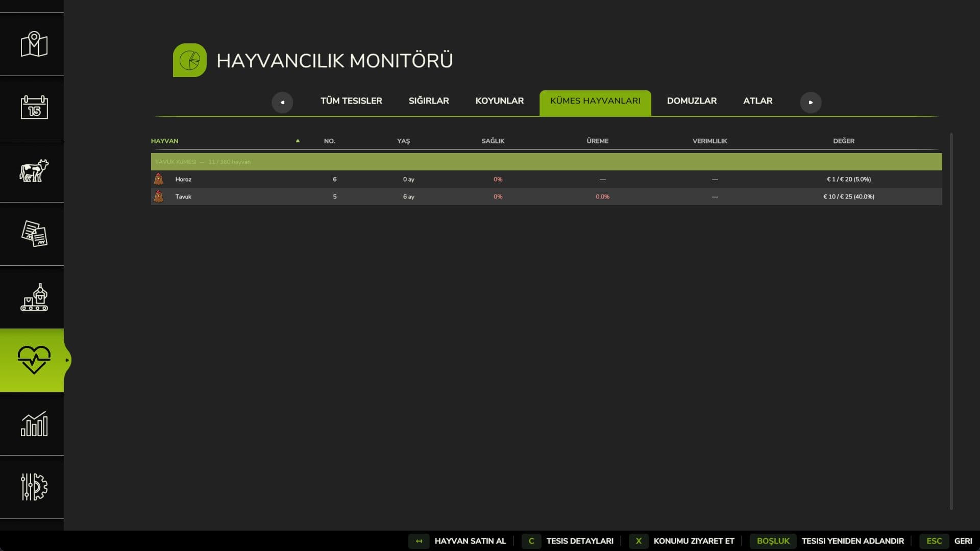Click the Tavuk age 6 ay cell
Image resolution: width=980 pixels, height=551 pixels.
pyautogui.click(x=408, y=196)
